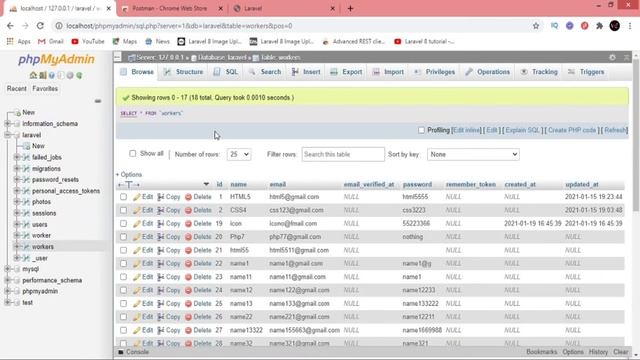Enable the Profiling checkbox

coord(421,130)
